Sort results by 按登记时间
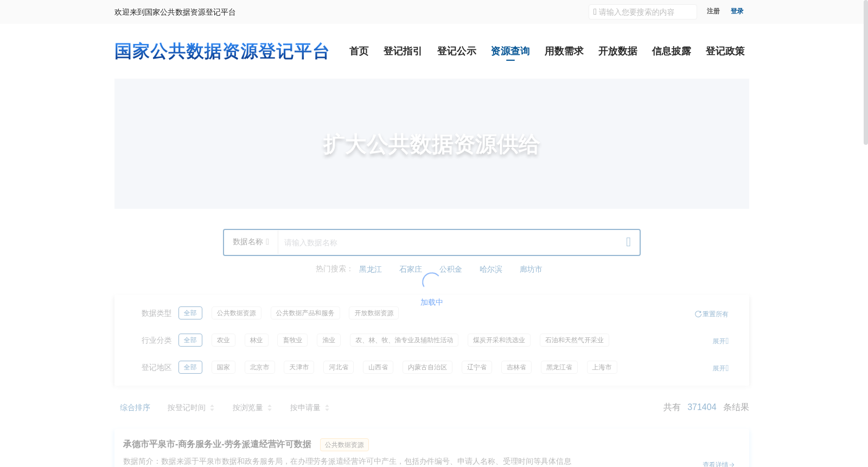The image size is (868, 467). (191, 407)
